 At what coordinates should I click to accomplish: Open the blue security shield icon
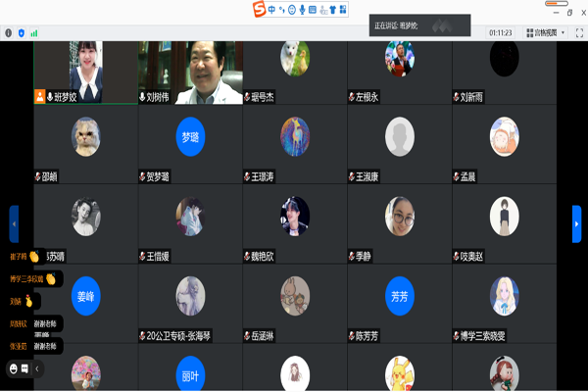(22, 33)
